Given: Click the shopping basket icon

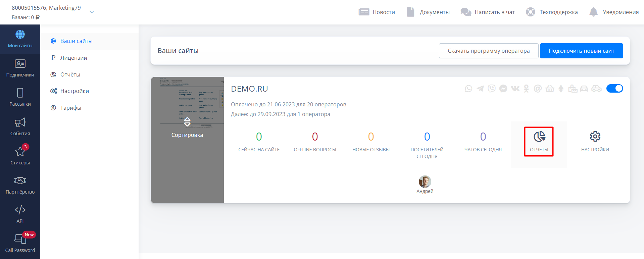Looking at the screenshot, I should pos(550,89).
